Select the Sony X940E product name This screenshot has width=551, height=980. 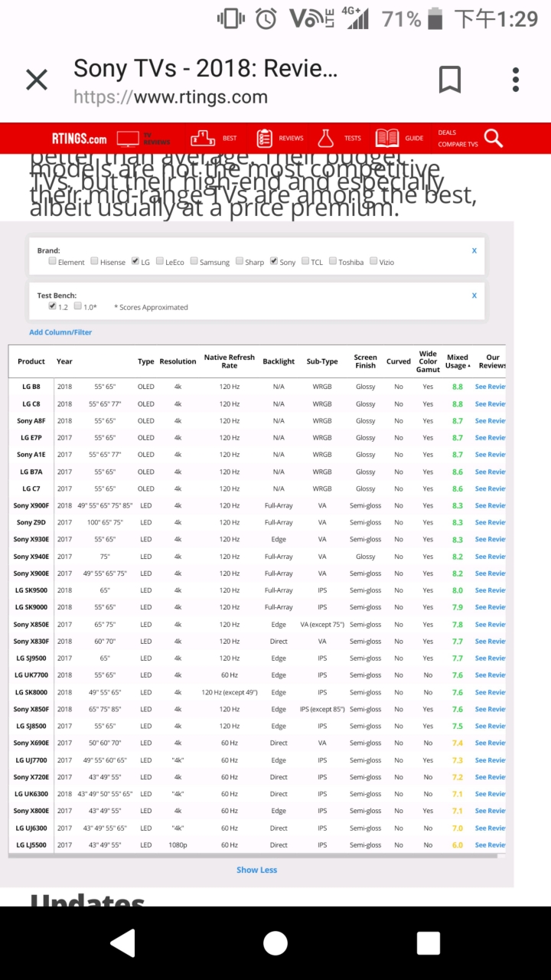pyautogui.click(x=31, y=557)
